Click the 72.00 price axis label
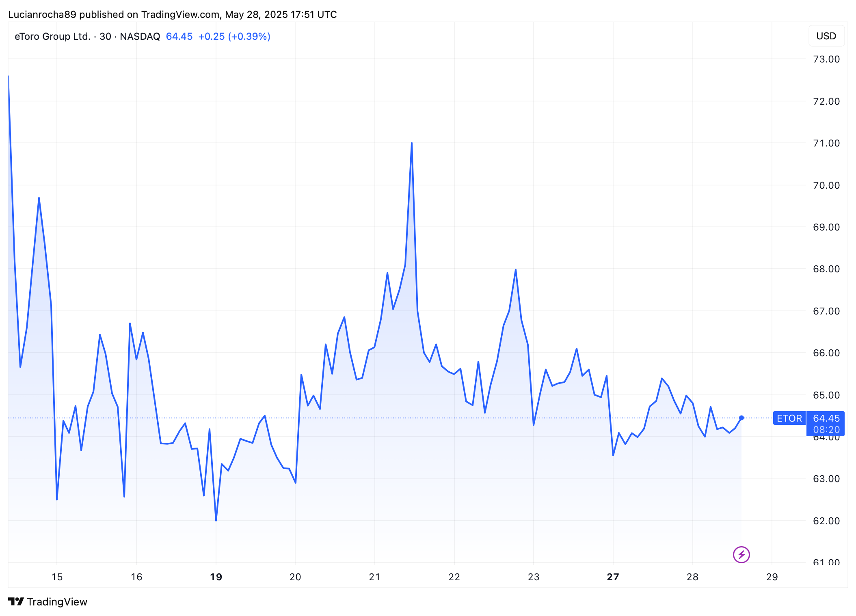 click(x=826, y=101)
